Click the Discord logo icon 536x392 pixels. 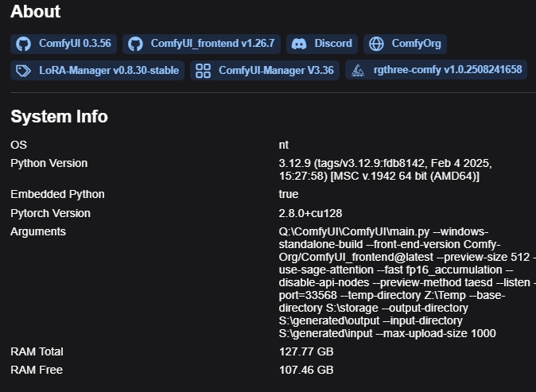299,44
